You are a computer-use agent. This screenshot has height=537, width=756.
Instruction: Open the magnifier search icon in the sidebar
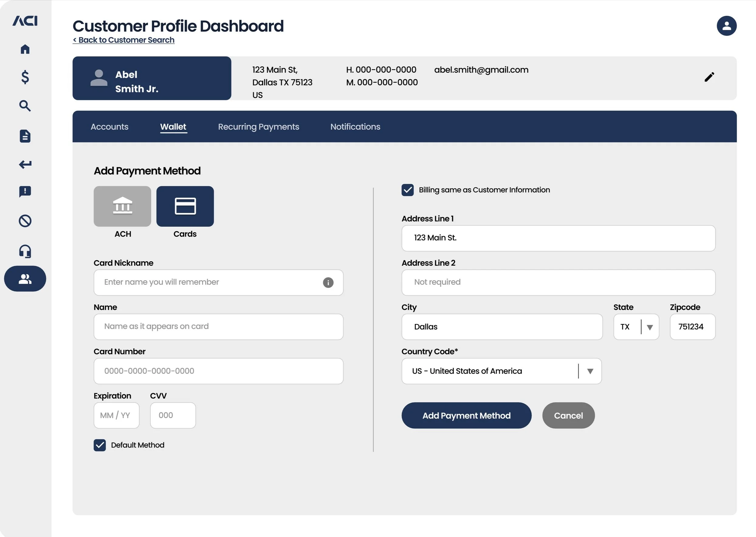(25, 106)
